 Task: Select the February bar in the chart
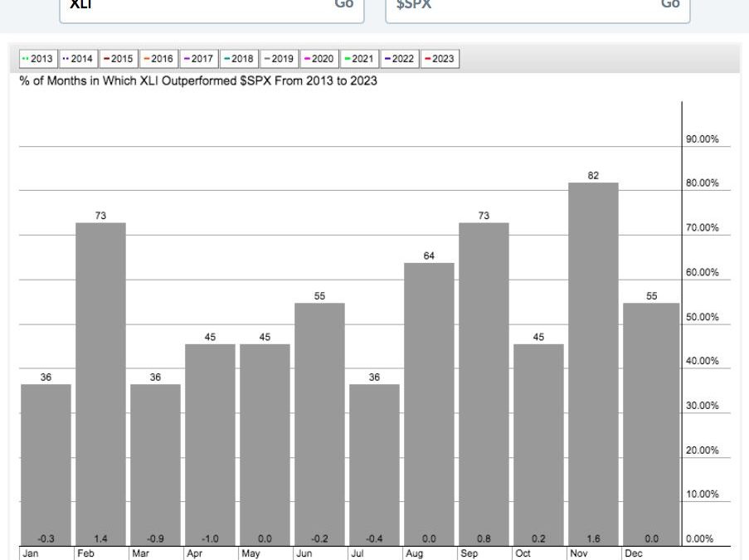[x=101, y=384]
